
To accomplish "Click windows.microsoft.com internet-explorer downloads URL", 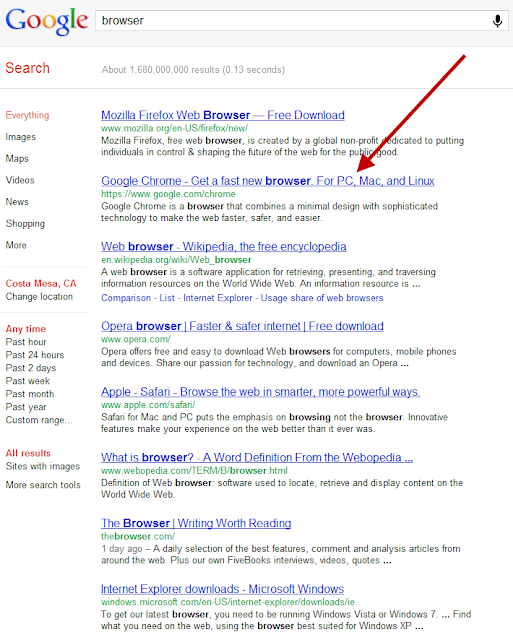I will tap(228, 602).
